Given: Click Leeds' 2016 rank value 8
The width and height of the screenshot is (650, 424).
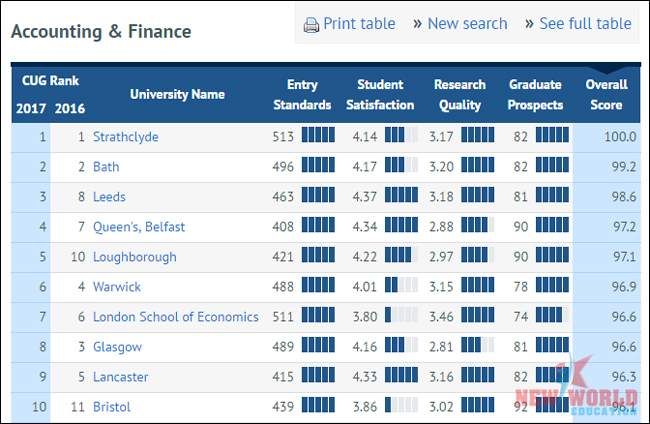Looking at the screenshot, I should (x=81, y=196).
